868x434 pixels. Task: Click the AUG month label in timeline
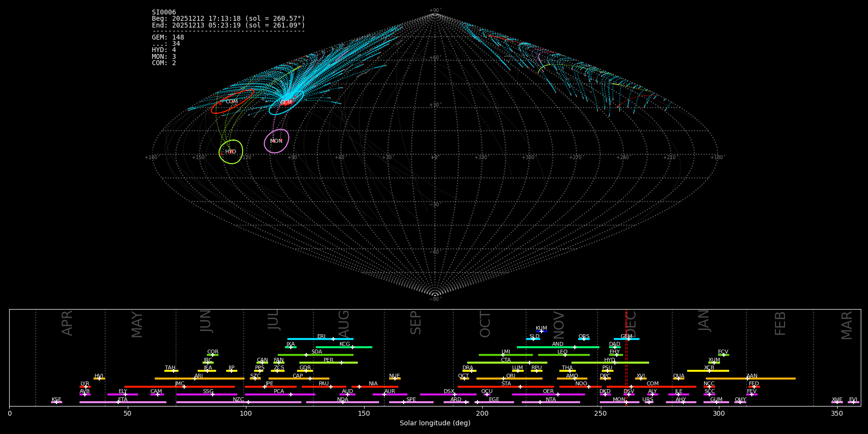click(344, 323)
